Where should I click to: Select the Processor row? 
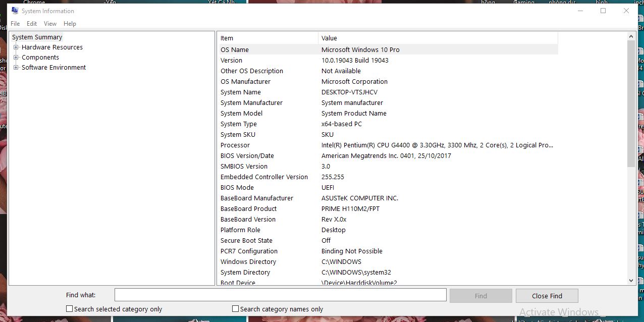[235, 145]
